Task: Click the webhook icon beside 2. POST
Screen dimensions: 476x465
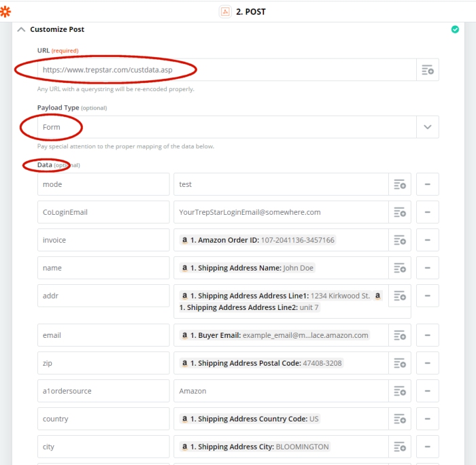Action: [225, 12]
